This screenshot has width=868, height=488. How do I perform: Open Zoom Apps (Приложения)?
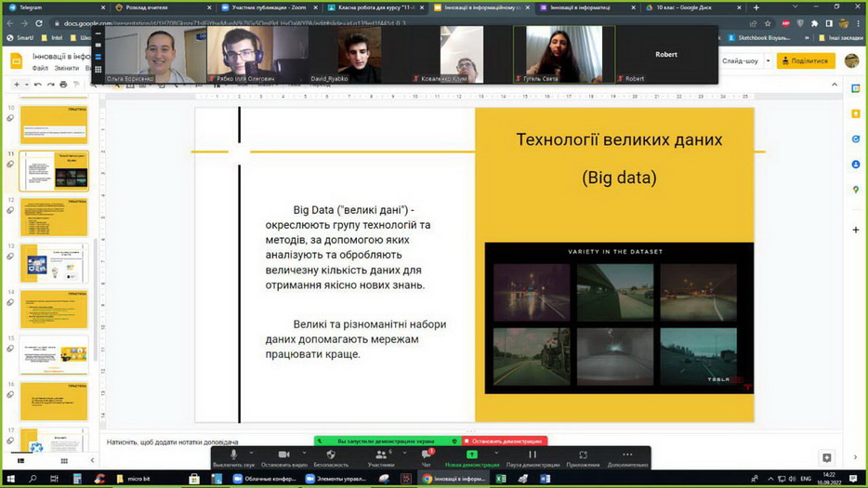coord(583,457)
